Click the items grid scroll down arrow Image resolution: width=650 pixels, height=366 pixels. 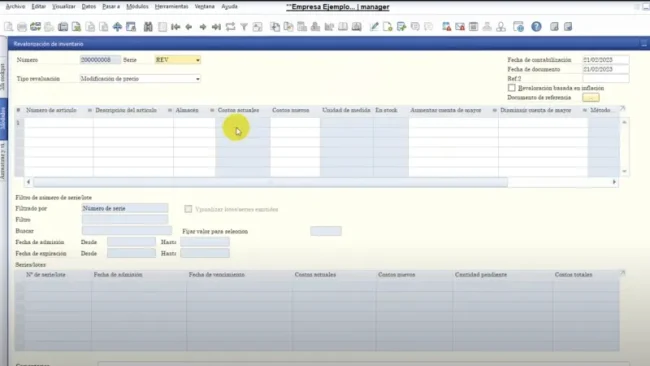point(624,171)
